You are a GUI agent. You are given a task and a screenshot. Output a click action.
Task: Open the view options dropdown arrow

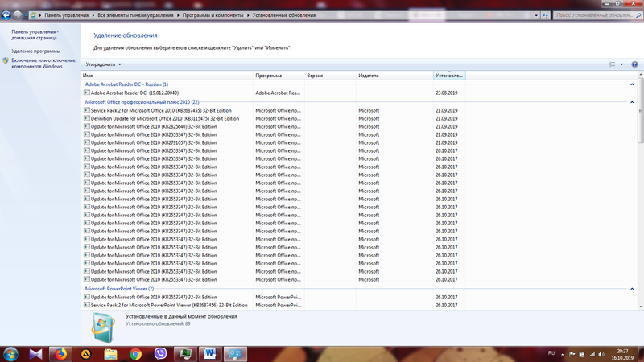click(x=621, y=64)
